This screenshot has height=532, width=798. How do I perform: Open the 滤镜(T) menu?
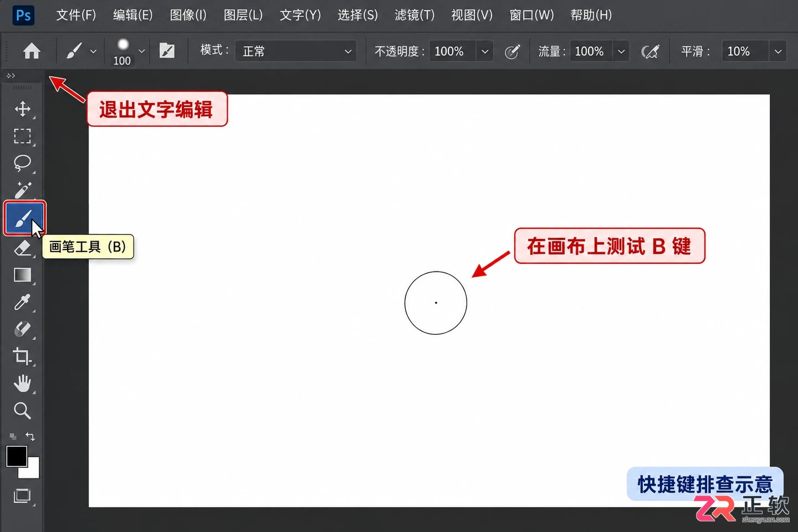(415, 15)
